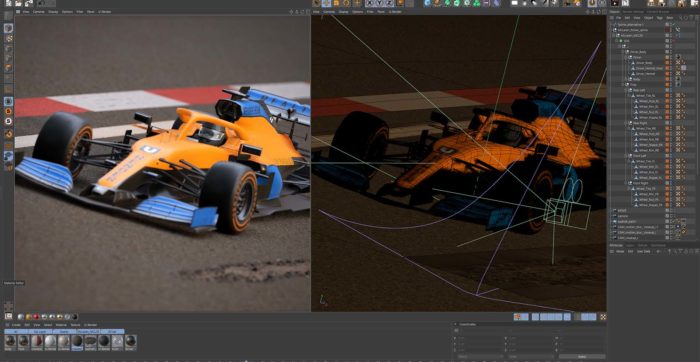Collapse the Front Left wheel group
The height and width of the screenshot is (362, 700).
(x=625, y=155)
